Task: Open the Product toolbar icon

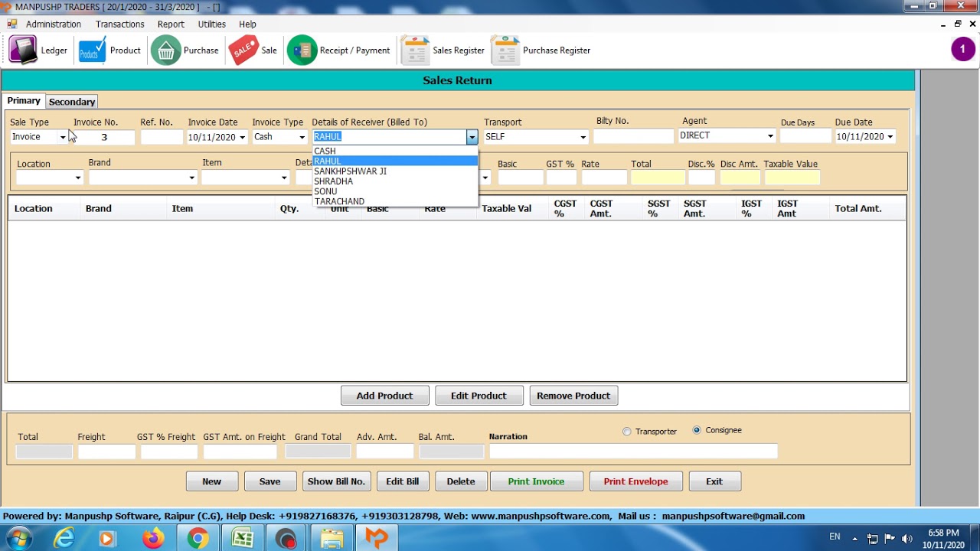Action: [x=93, y=51]
